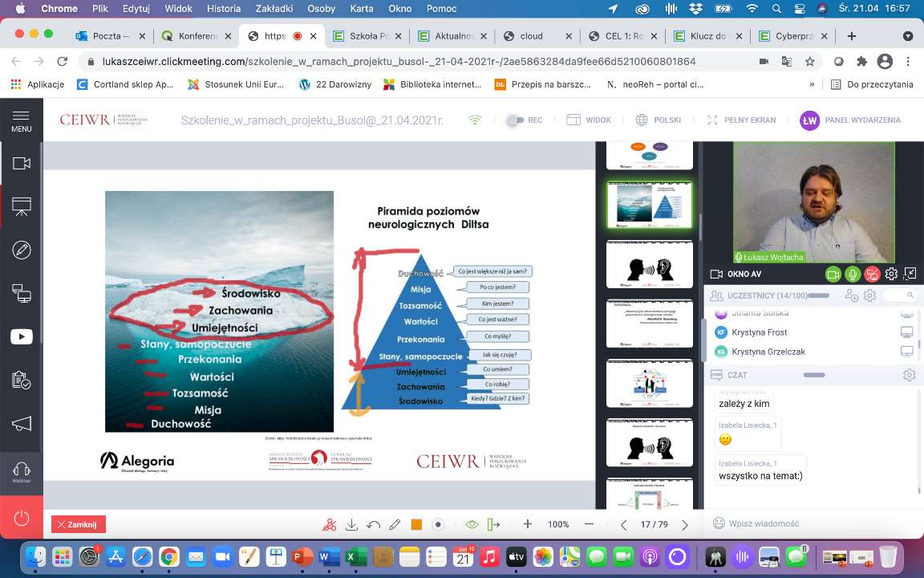The image size is (924, 578).
Task: Click the undo arrow in slide toolbar
Action: point(373,524)
